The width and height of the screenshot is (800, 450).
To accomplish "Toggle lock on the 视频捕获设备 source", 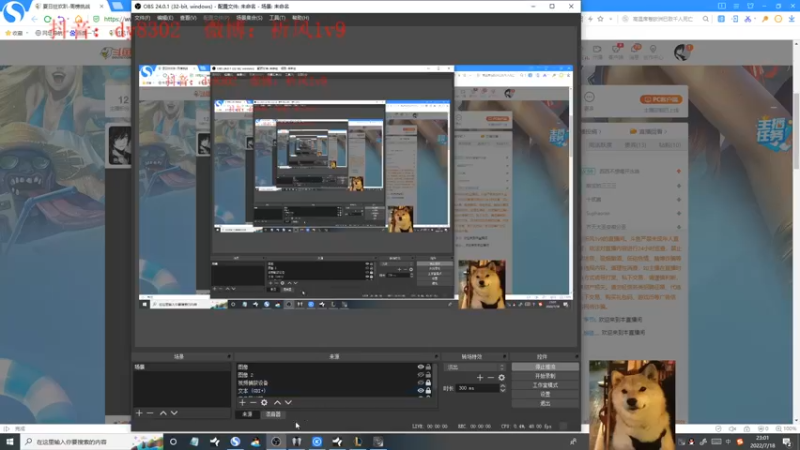I will coord(429,383).
